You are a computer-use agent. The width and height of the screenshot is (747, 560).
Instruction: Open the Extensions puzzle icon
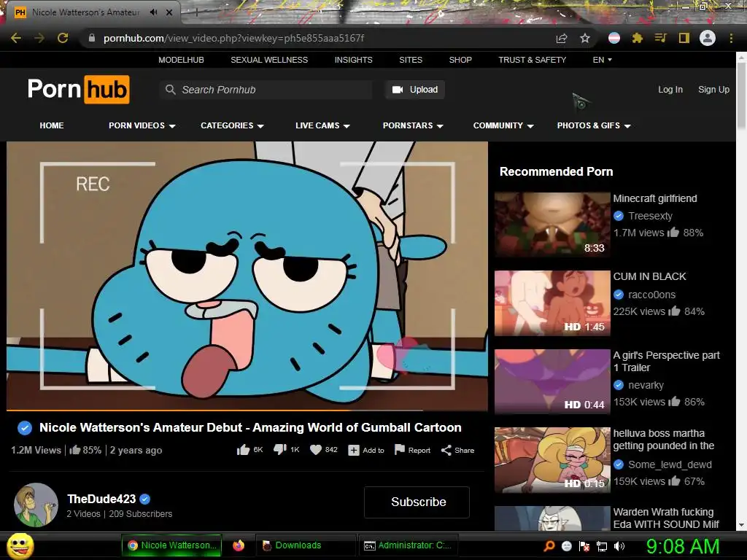click(638, 38)
